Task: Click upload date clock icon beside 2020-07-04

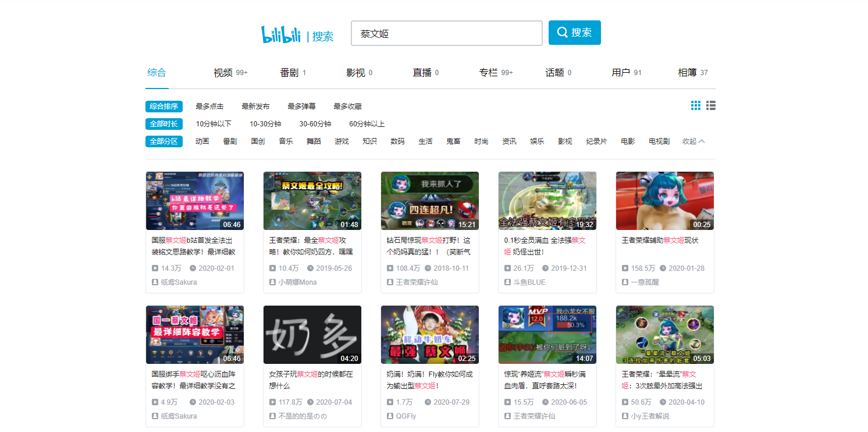Action: tap(310, 402)
